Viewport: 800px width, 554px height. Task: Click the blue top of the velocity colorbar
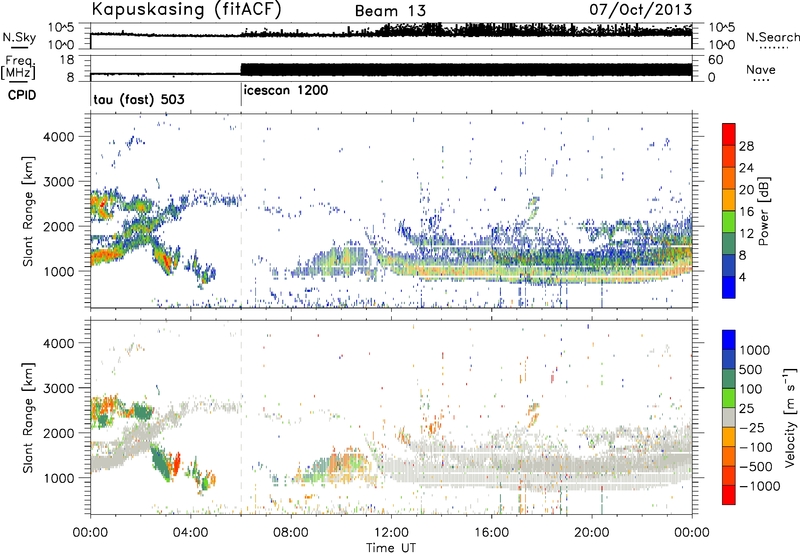[729, 340]
